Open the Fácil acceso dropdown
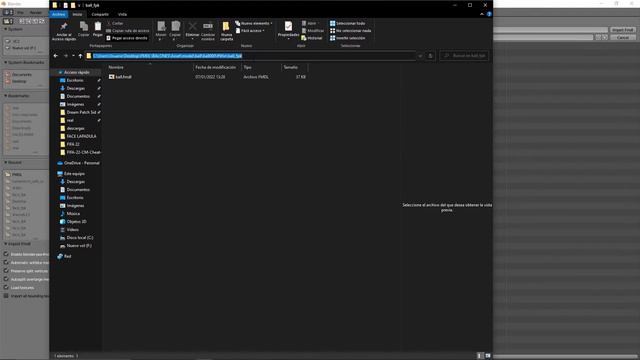Screen dimensions: 640x360 tap(250, 31)
